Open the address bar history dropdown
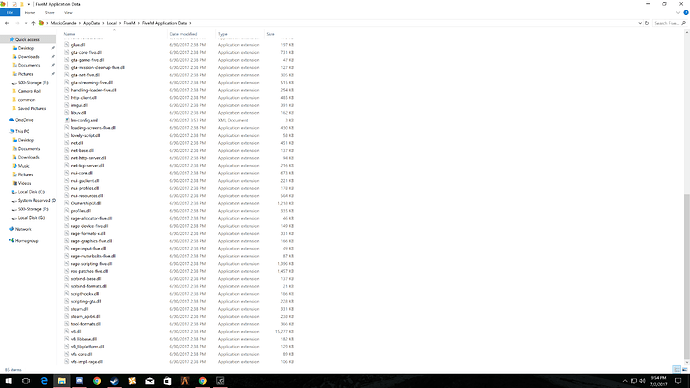Image resolution: width=690 pixels, height=388 pixels. click(x=640, y=23)
